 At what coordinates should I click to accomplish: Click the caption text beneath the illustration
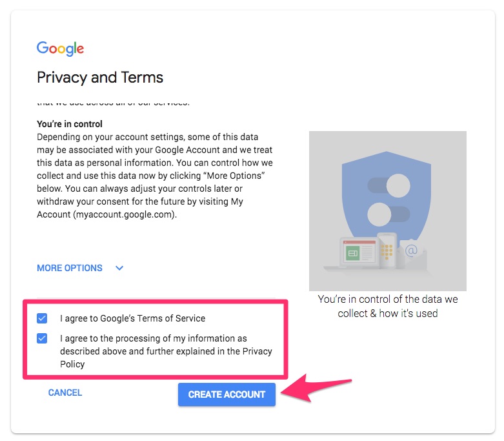pos(387,307)
